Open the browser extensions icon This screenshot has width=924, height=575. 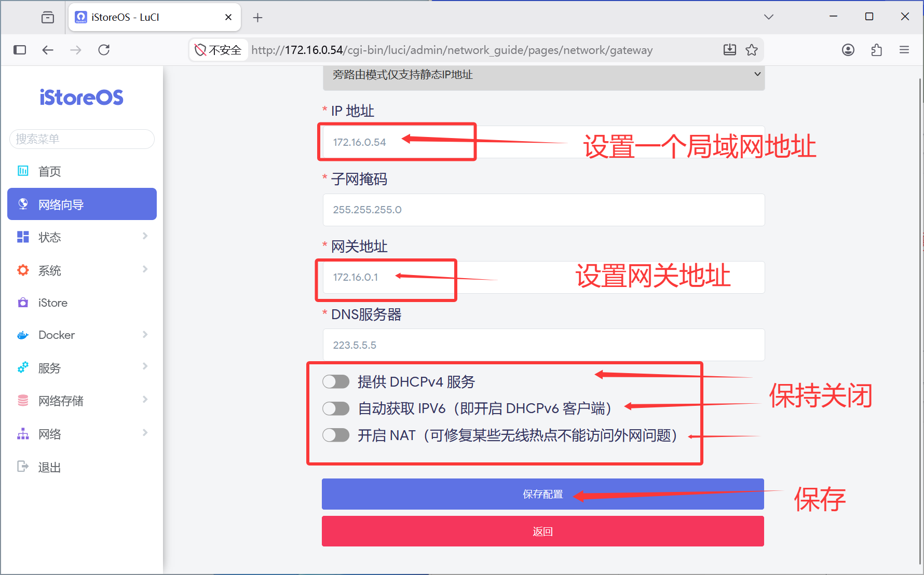[x=877, y=50]
